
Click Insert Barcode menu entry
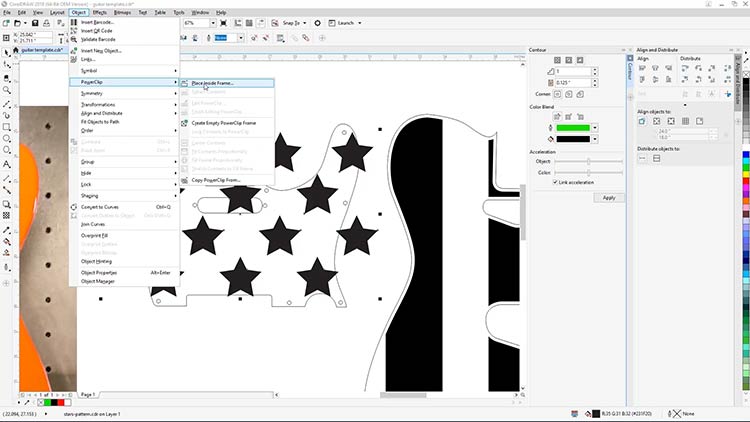click(x=124, y=22)
